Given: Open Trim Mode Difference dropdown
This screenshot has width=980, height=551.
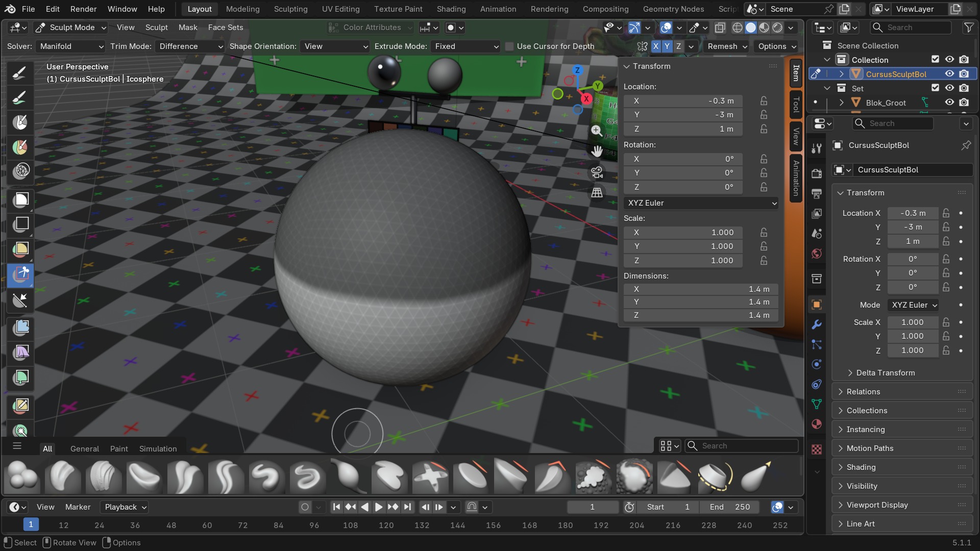Looking at the screenshot, I should pyautogui.click(x=190, y=46).
